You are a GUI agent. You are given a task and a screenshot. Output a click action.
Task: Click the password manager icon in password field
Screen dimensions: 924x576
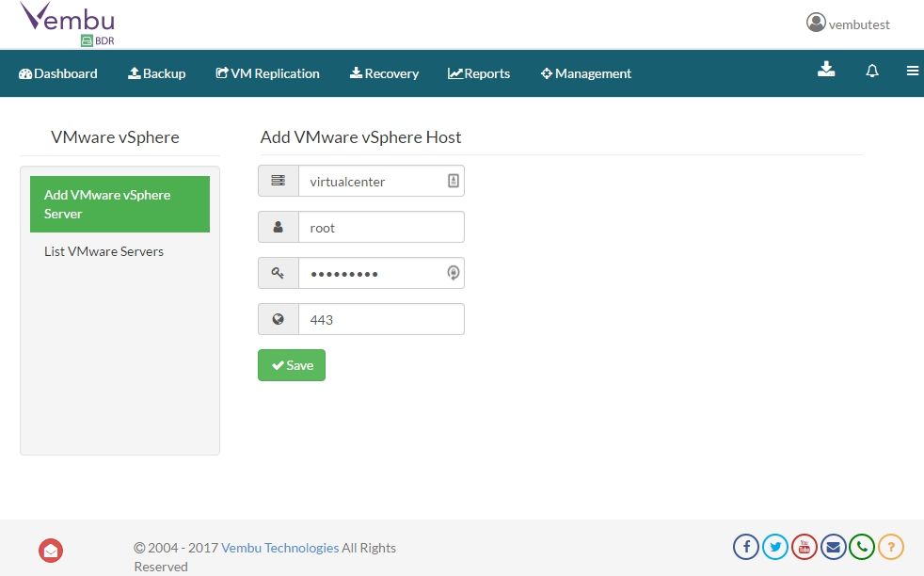point(454,272)
